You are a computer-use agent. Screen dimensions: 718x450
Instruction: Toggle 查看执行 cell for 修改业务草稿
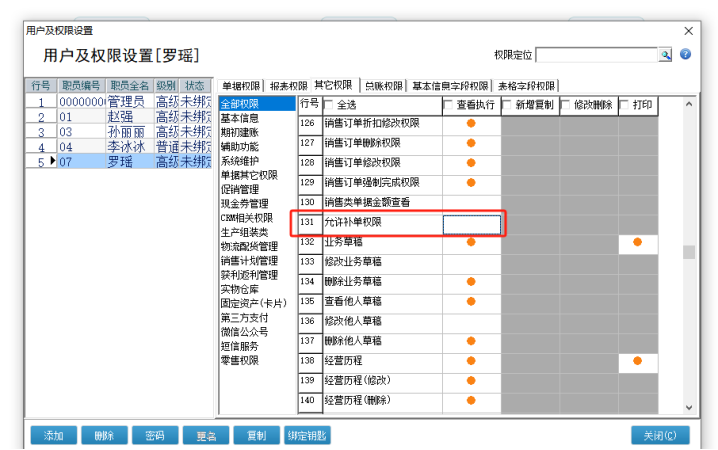click(472, 262)
